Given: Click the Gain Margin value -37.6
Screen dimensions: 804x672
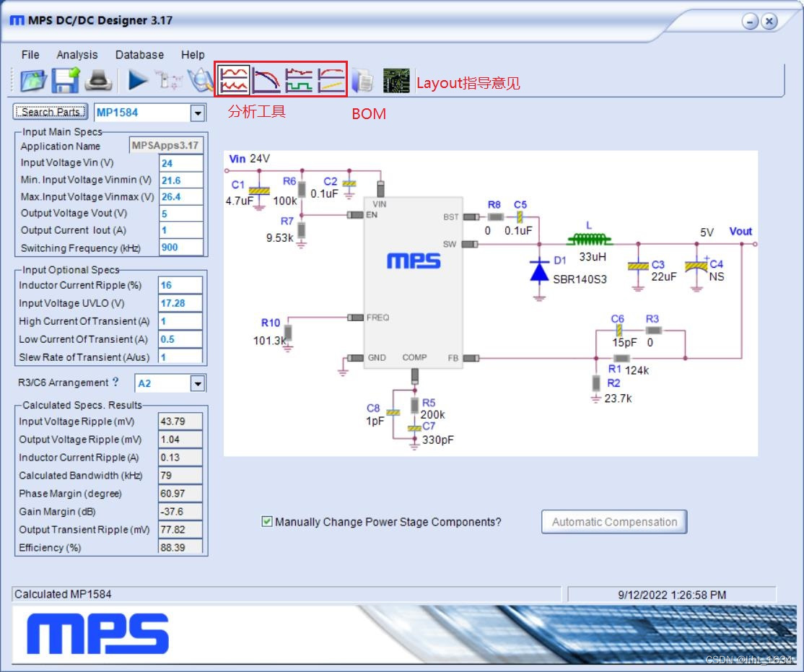Looking at the screenshot, I should point(180,512).
